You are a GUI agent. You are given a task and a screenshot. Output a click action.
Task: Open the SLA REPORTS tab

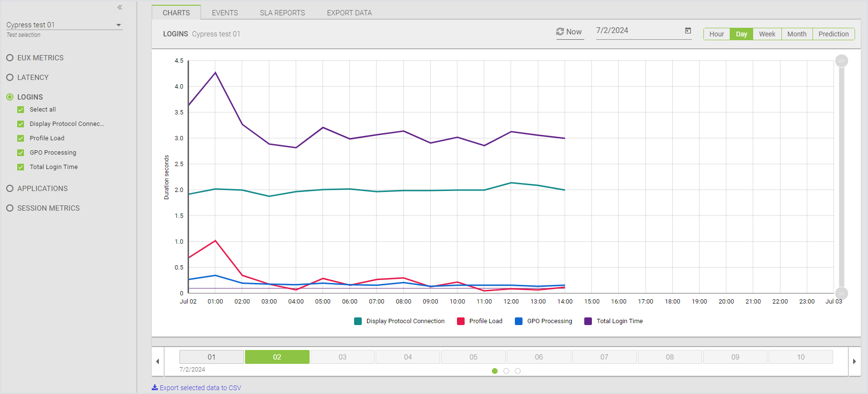(x=282, y=13)
